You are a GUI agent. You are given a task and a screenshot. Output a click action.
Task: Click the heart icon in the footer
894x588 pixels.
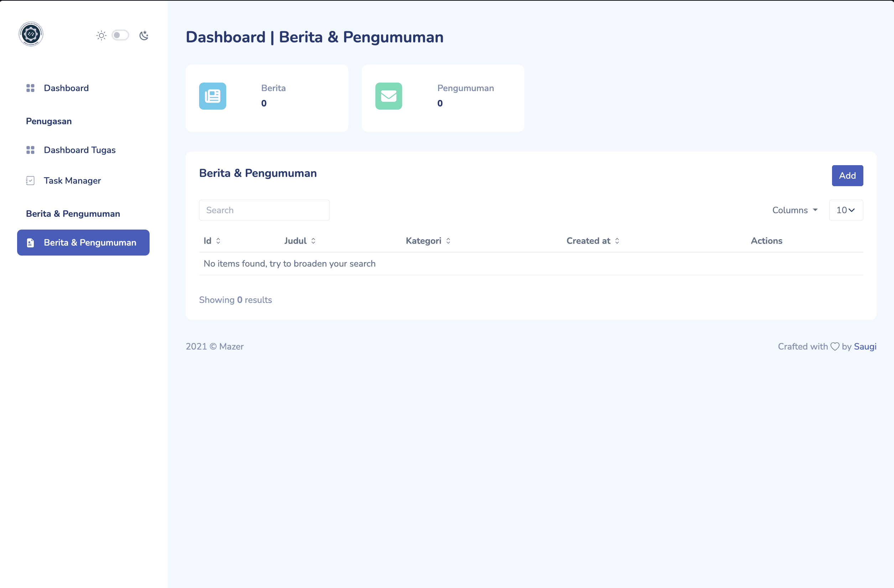click(835, 347)
